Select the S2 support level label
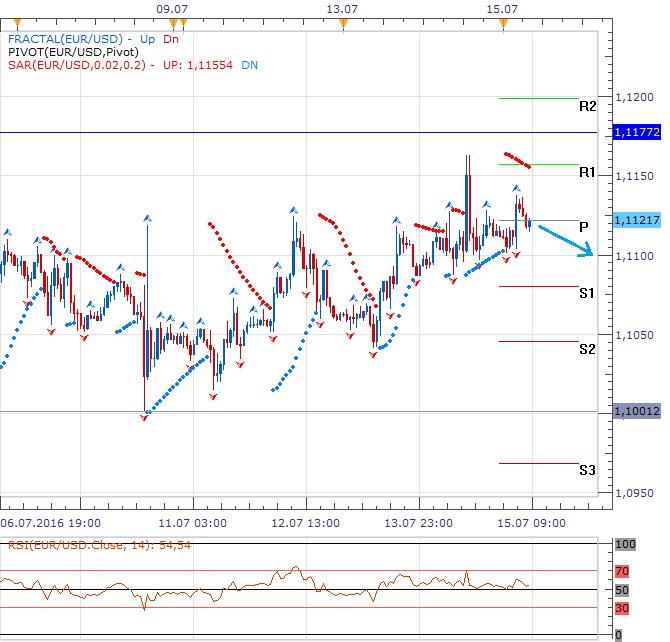This screenshot has width=670, height=642. (587, 349)
